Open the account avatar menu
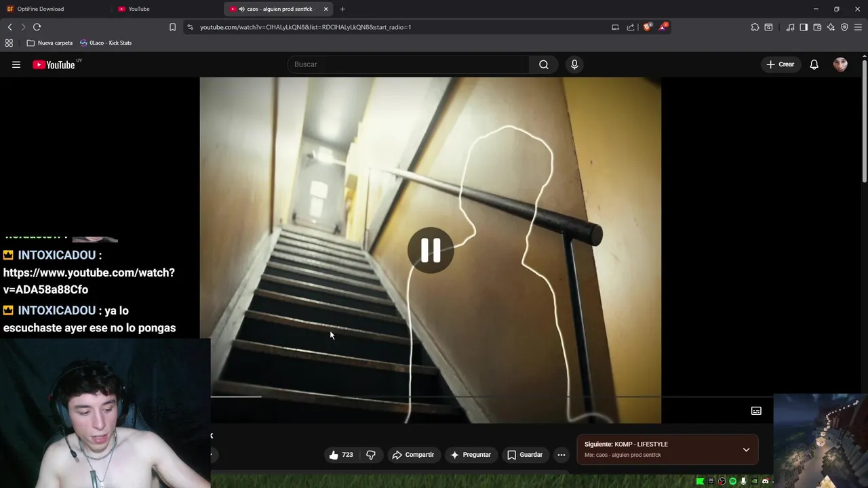The width and height of the screenshot is (868, 488). pyautogui.click(x=840, y=64)
